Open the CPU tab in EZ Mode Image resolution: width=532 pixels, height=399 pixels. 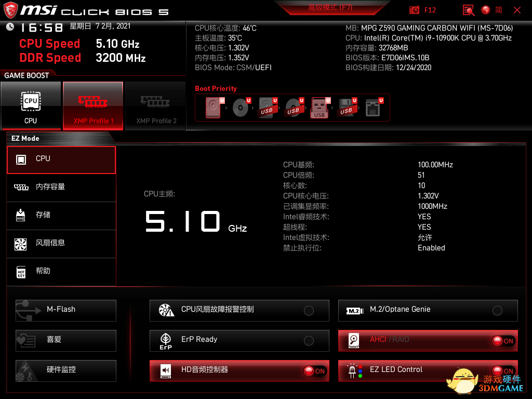point(61,160)
